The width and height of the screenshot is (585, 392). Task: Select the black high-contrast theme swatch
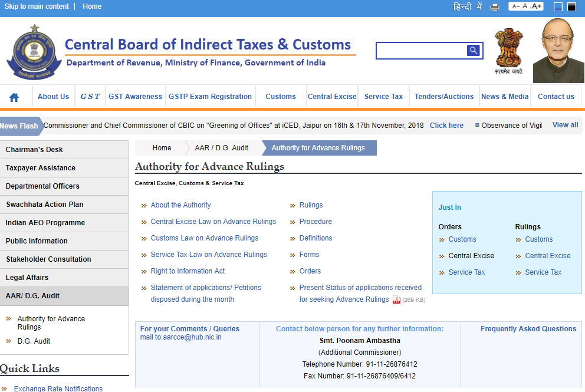[571, 6]
